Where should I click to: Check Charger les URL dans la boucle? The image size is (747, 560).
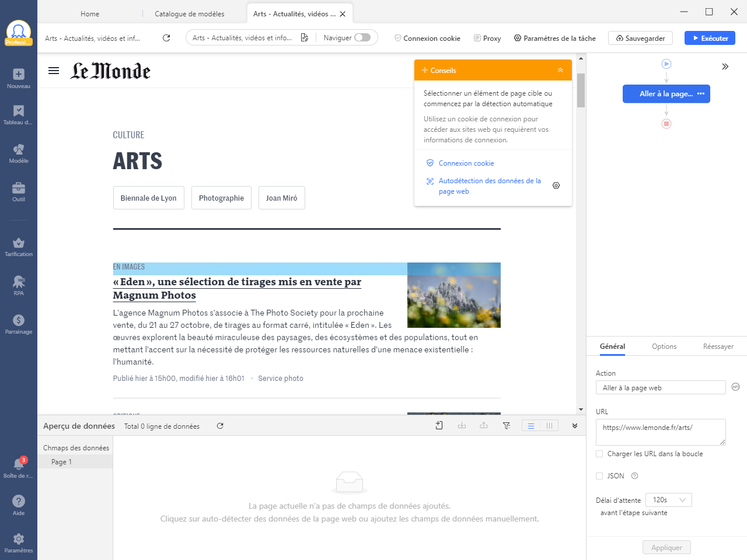pos(599,454)
